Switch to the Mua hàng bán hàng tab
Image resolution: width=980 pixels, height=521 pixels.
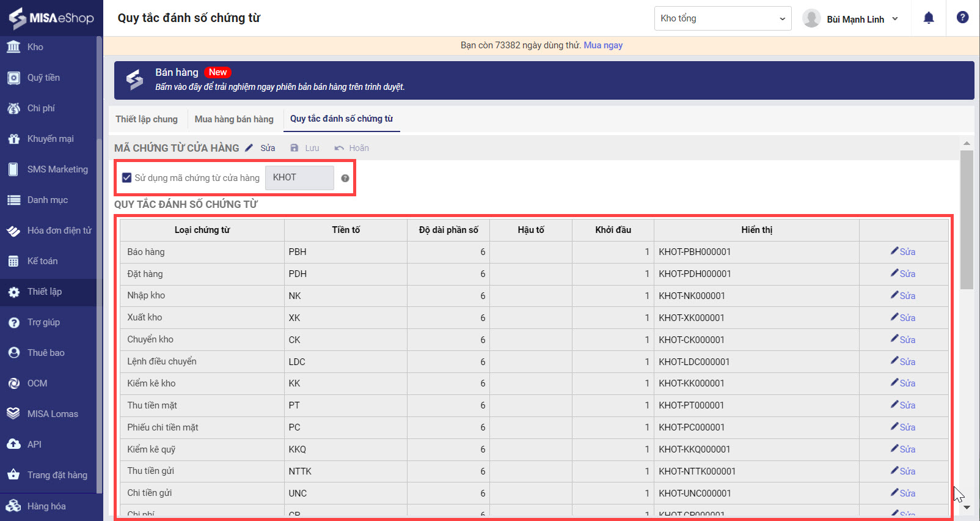[234, 119]
